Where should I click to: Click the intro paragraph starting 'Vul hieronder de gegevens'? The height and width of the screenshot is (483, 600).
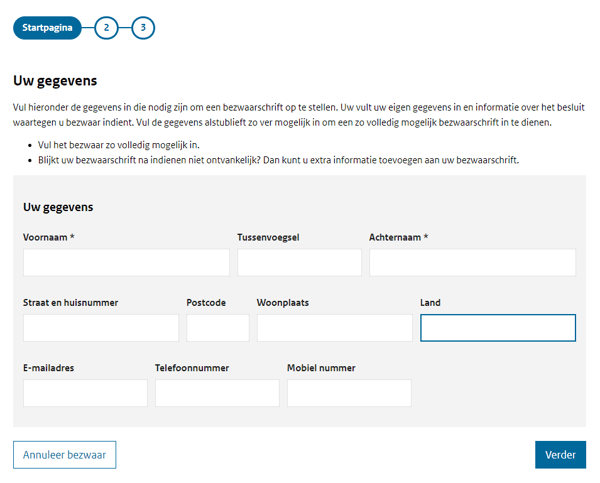pyautogui.click(x=299, y=115)
